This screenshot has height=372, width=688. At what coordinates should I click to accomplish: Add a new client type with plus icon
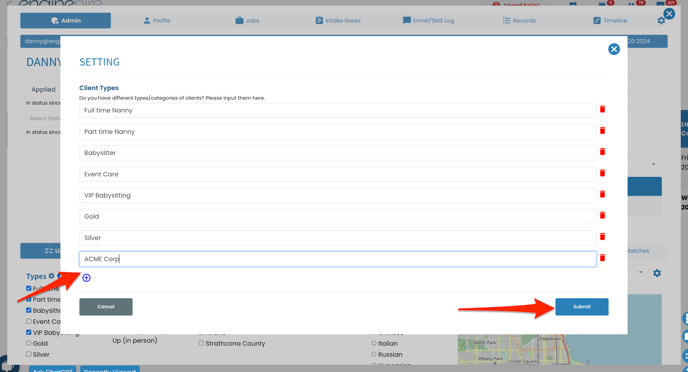click(86, 278)
